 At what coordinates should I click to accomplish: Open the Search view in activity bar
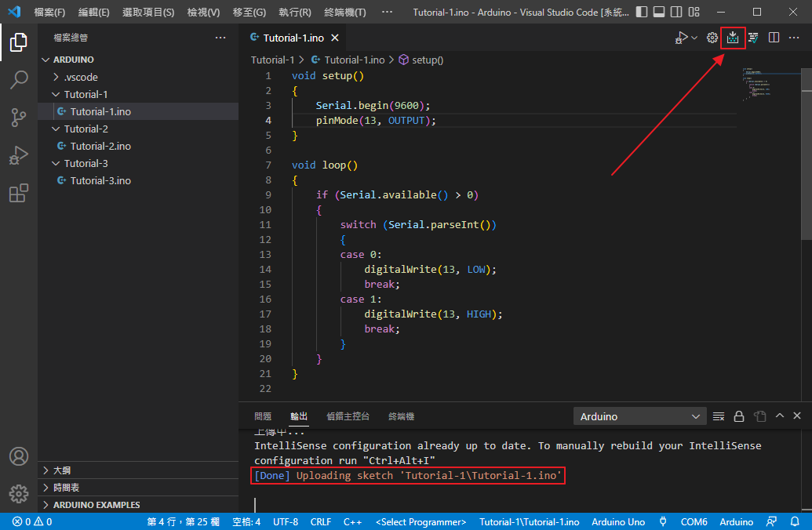coord(19,80)
